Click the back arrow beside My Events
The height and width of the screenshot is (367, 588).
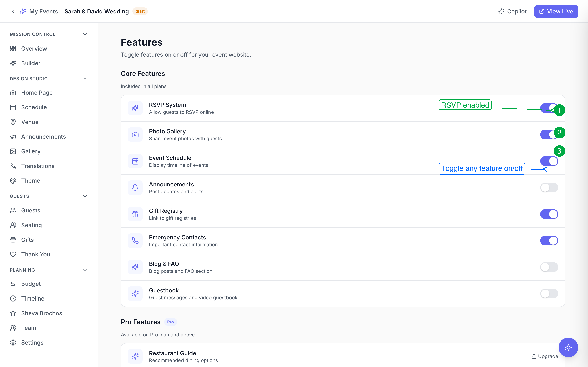click(x=13, y=11)
